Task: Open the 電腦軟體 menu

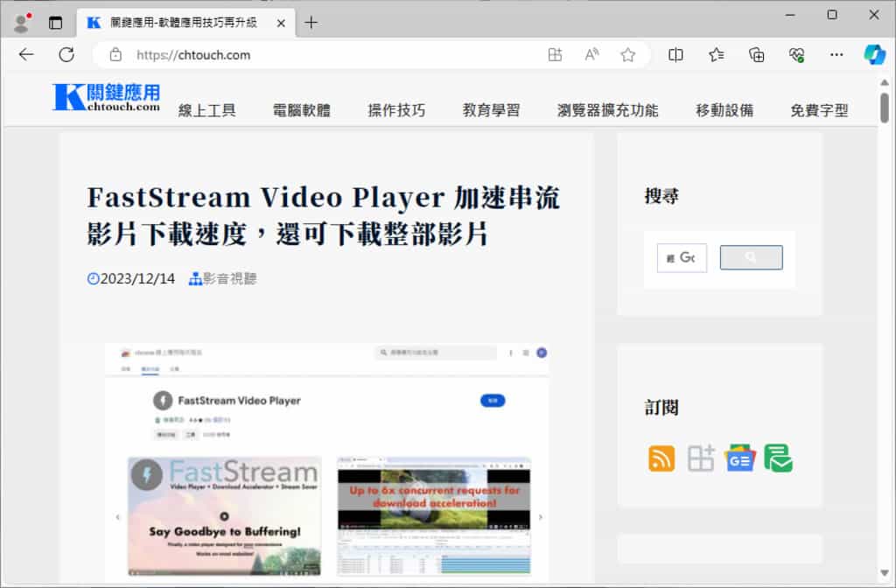Action: [302, 109]
